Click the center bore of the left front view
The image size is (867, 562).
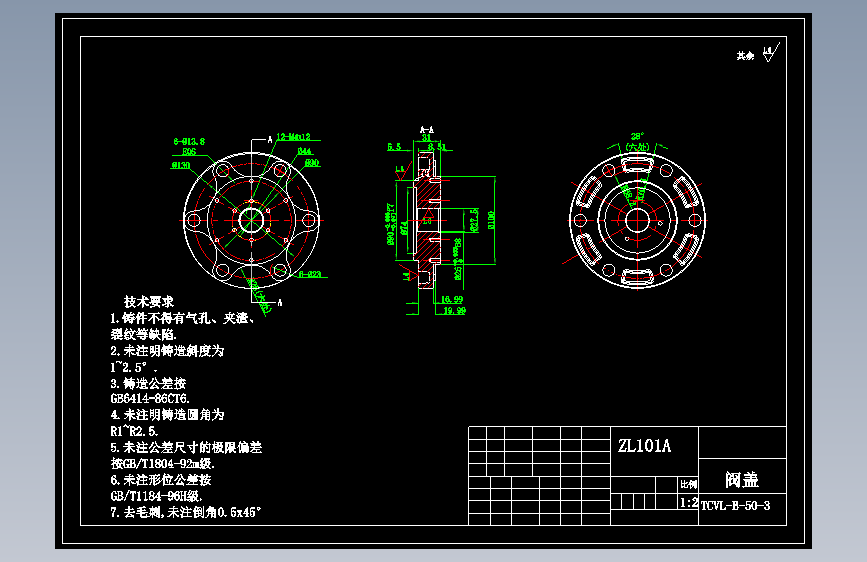(251, 220)
